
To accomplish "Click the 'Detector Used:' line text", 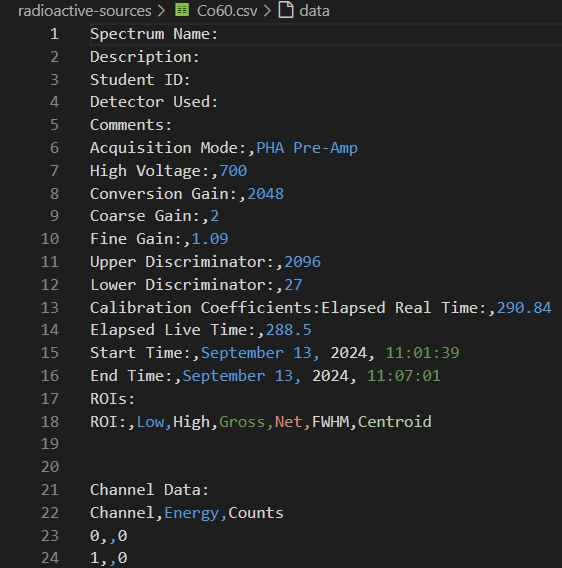I will pyautogui.click(x=154, y=102).
